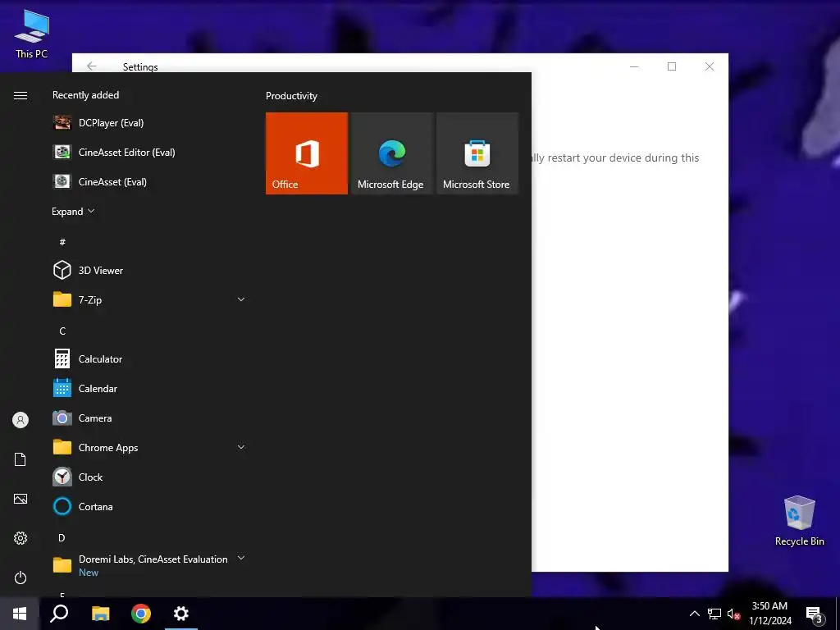Open Settings gear in Start rail
Viewport: 840px width, 630px height.
21,538
